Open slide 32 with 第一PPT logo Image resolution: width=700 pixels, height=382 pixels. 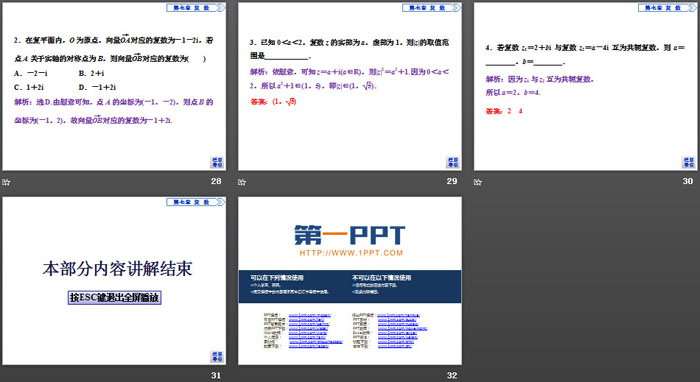pos(350,281)
